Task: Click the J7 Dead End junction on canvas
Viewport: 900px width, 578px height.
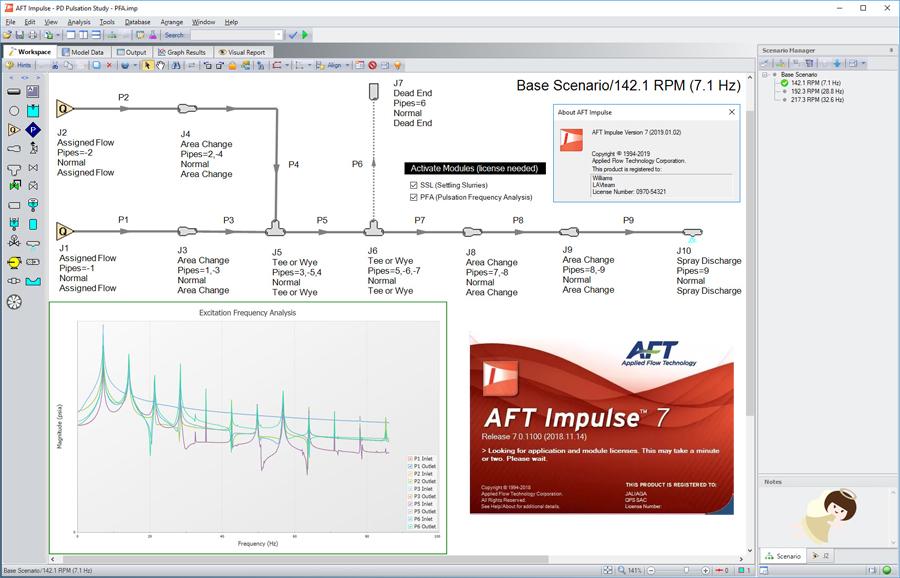Action: [374, 91]
